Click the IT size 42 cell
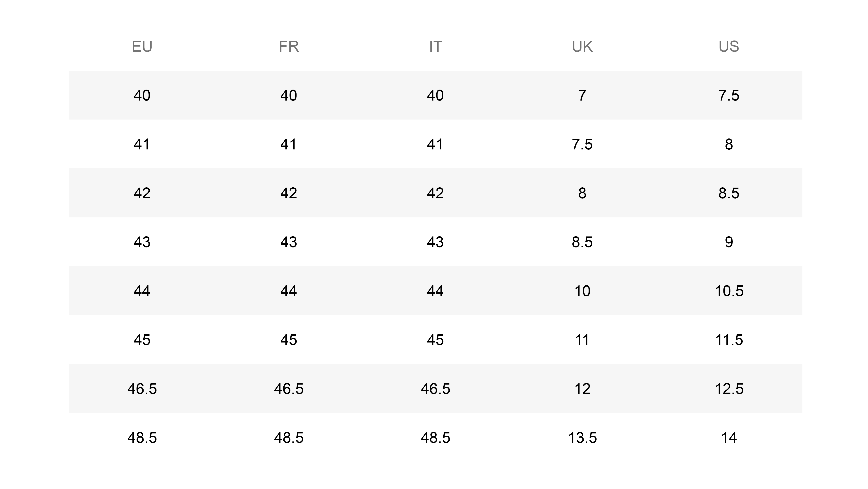Viewport: 868px width, 489px height. (435, 193)
